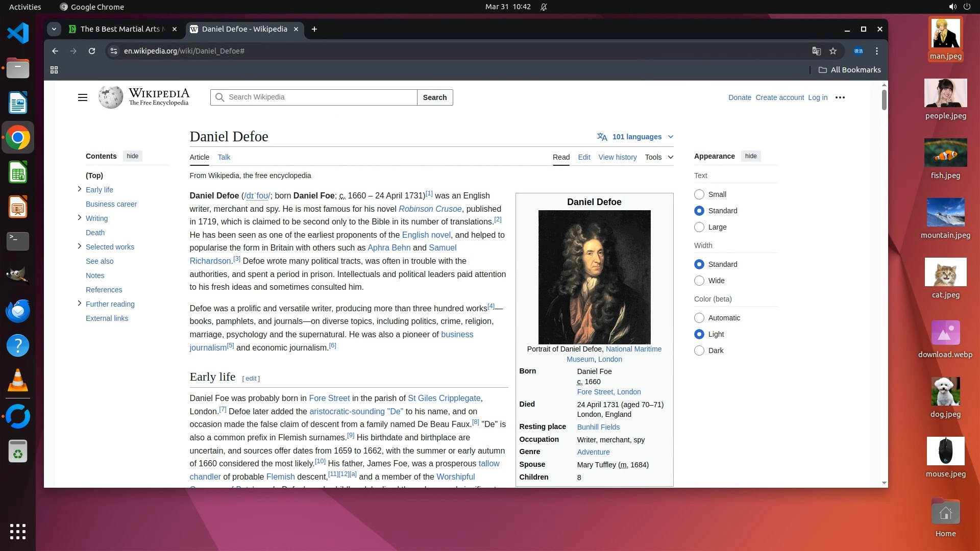This screenshot has height=551, width=980.
Task: Click the Search Wikipedia input field
Action: coord(319,97)
